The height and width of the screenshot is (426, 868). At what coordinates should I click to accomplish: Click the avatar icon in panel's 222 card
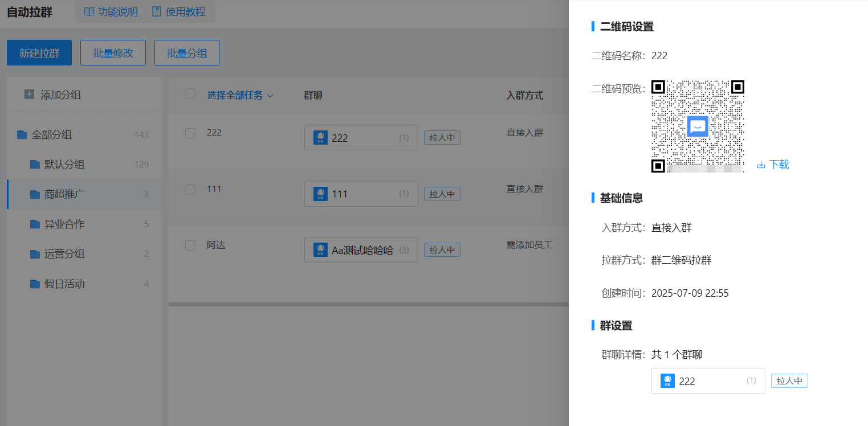coord(667,380)
